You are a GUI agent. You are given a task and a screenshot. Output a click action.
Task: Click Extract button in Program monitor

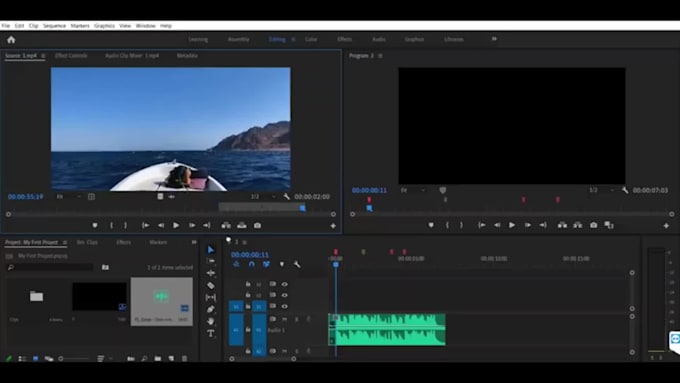[578, 225]
